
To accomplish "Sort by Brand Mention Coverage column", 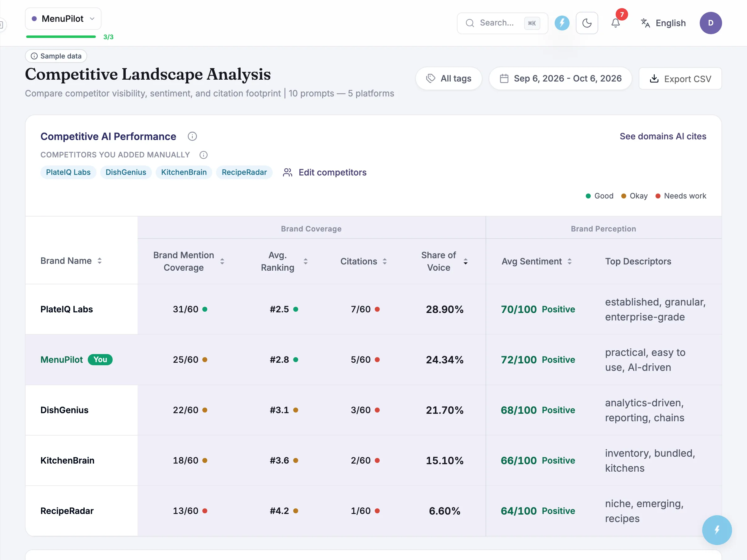I will coord(189,261).
